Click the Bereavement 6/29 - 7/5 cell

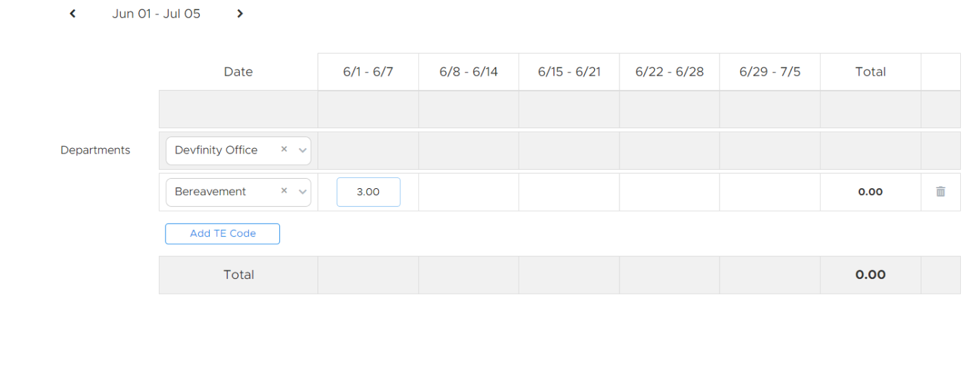click(x=769, y=192)
